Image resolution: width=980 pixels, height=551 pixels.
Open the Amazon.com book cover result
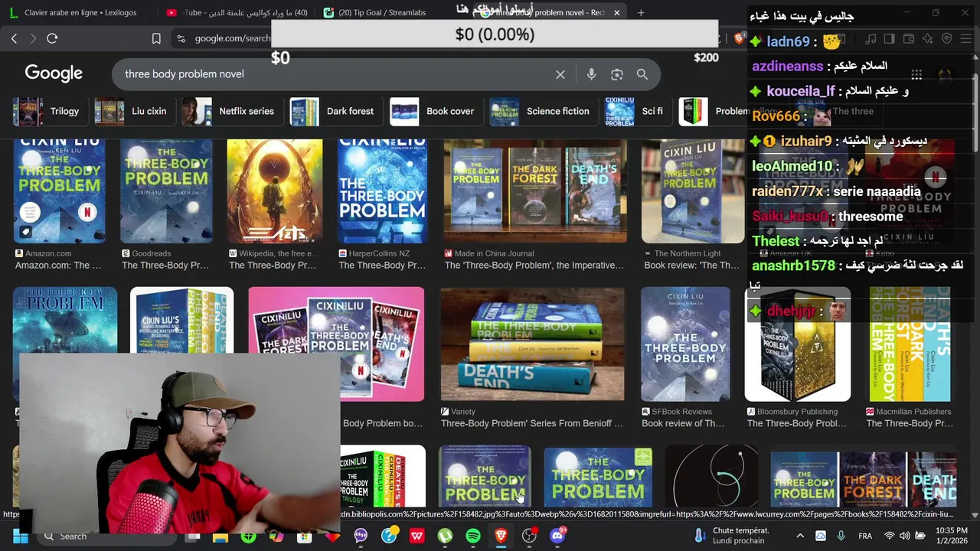pos(59,191)
